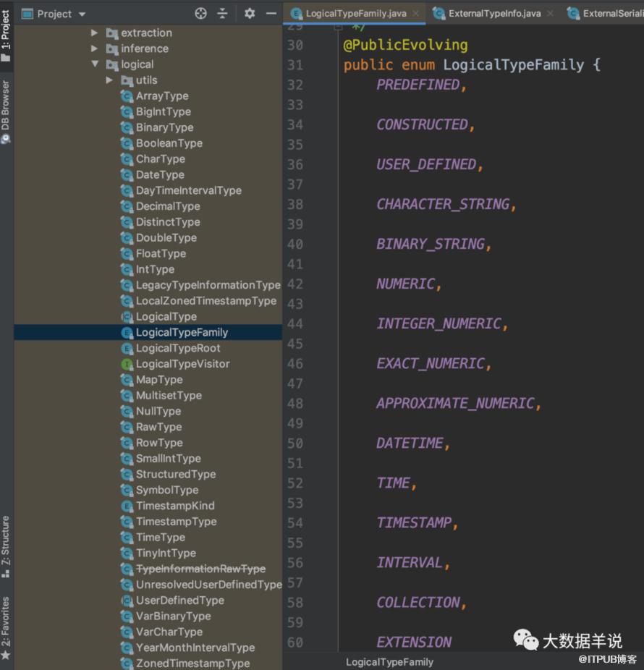Close the ExternalTypeInfo.java tab
The image size is (644, 670).
[550, 14]
